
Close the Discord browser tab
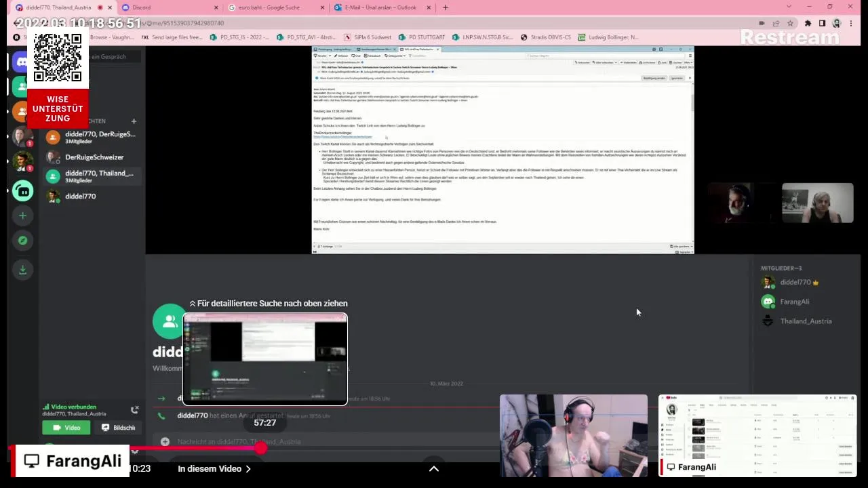216,7
